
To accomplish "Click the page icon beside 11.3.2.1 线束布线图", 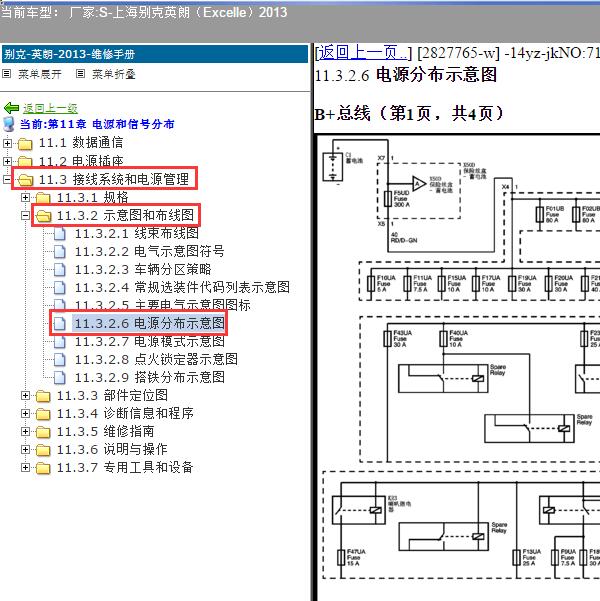I will point(59,233).
